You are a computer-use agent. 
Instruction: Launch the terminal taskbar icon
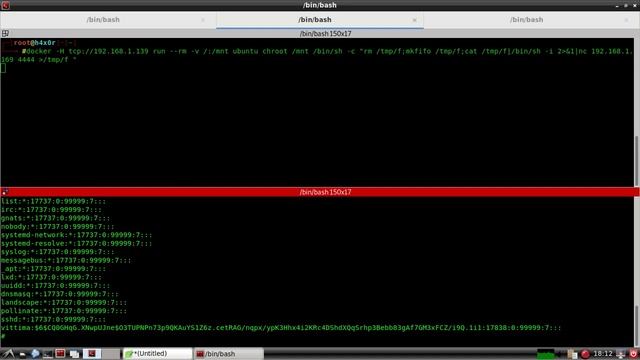(x=48, y=354)
